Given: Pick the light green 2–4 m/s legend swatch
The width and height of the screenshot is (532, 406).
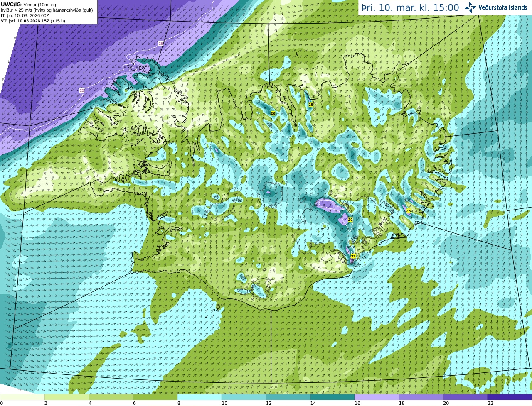Looking at the screenshot, I should tap(66, 397).
